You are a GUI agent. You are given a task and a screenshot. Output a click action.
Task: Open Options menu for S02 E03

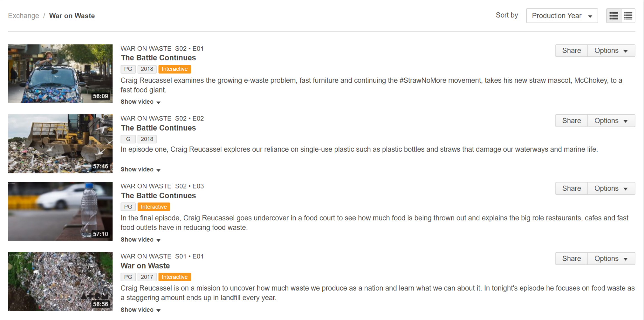point(611,189)
